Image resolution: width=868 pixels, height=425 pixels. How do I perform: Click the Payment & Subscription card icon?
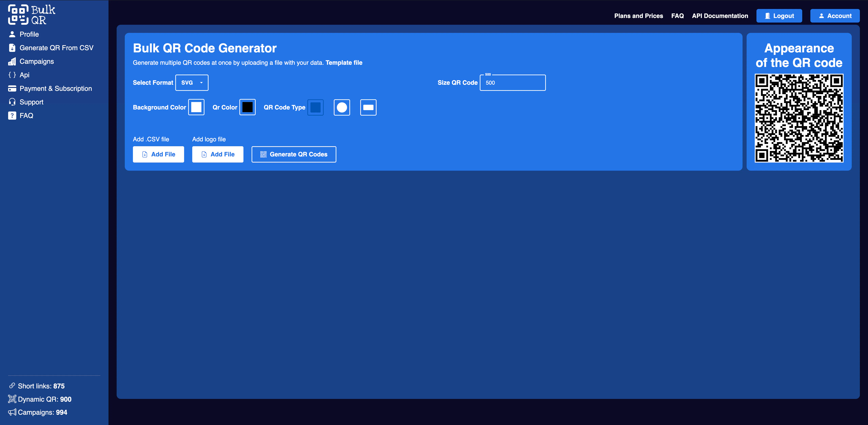point(12,89)
